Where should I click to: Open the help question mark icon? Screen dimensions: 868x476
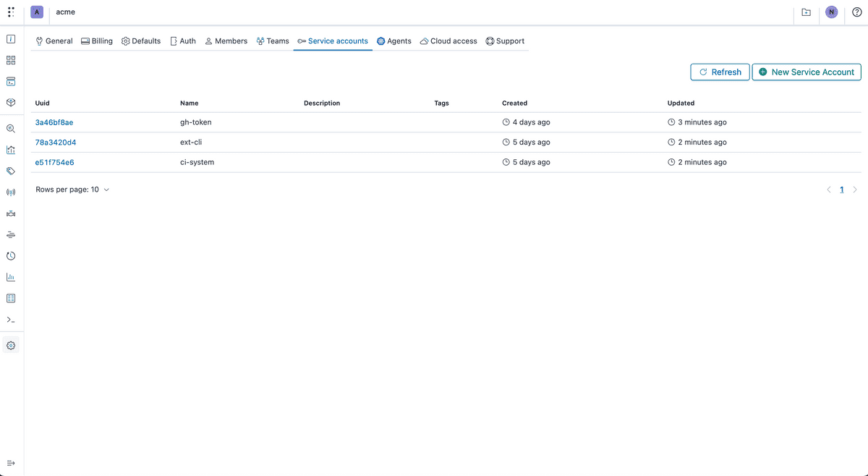(857, 12)
